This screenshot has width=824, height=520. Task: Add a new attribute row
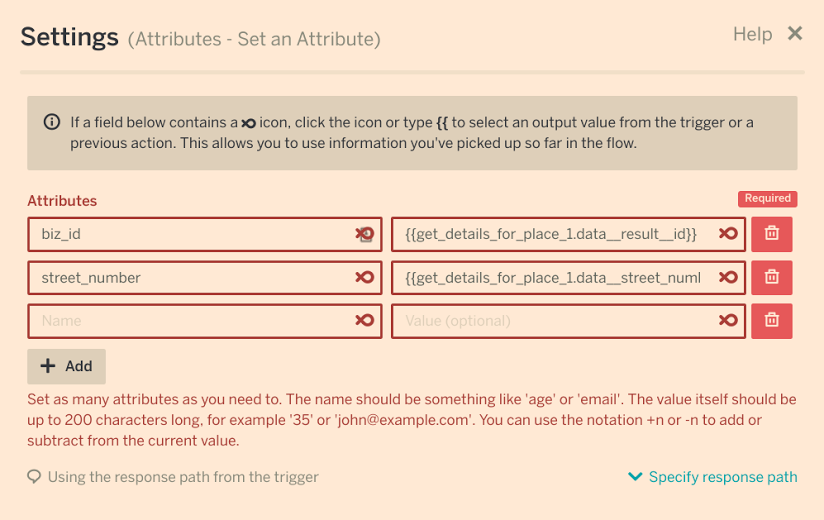click(x=66, y=366)
